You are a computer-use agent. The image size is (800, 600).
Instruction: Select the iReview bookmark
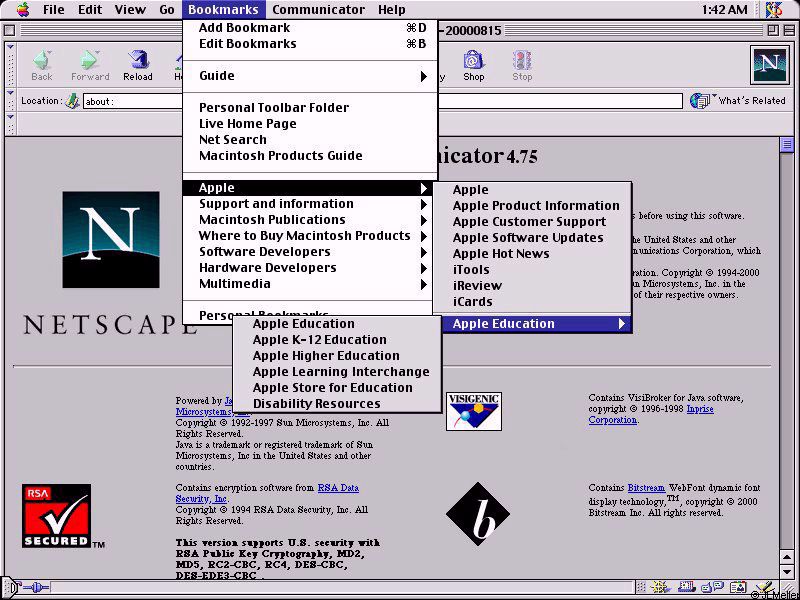(533, 286)
